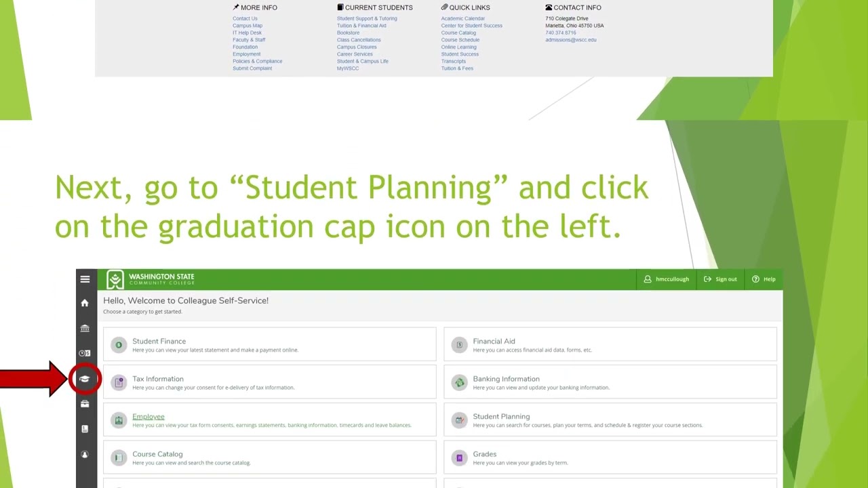Open the Banking Information category
This screenshot has height=488, width=868.
pos(610,382)
